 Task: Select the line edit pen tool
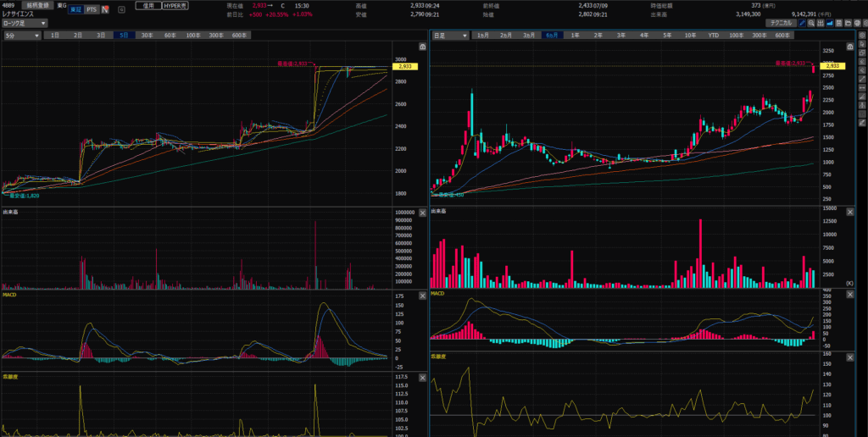(x=862, y=123)
